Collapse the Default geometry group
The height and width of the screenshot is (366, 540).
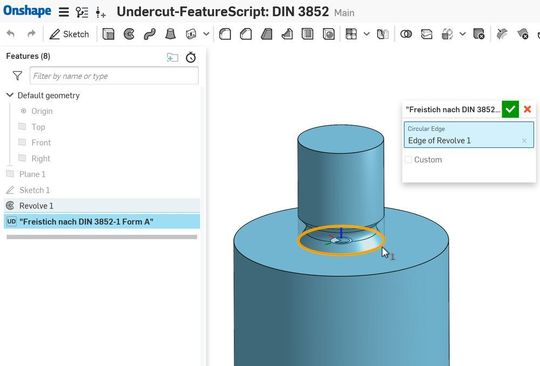[10, 95]
